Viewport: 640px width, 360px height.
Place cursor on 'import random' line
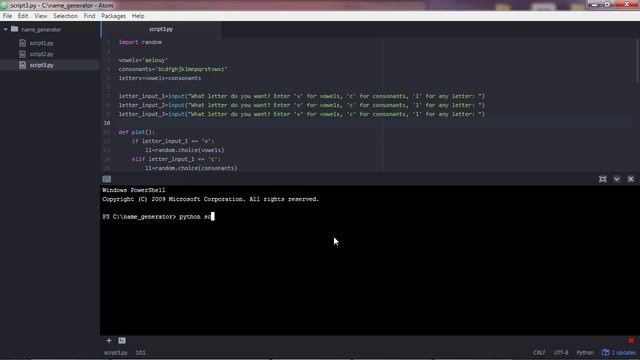point(140,42)
